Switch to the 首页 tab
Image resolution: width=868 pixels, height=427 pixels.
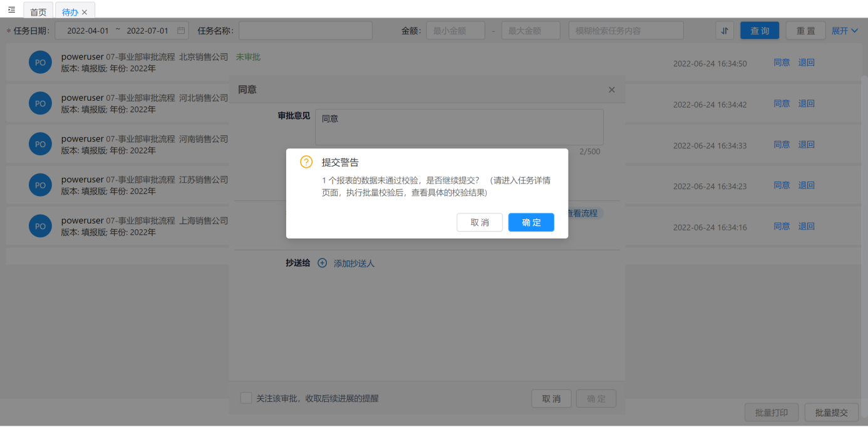pyautogui.click(x=38, y=13)
